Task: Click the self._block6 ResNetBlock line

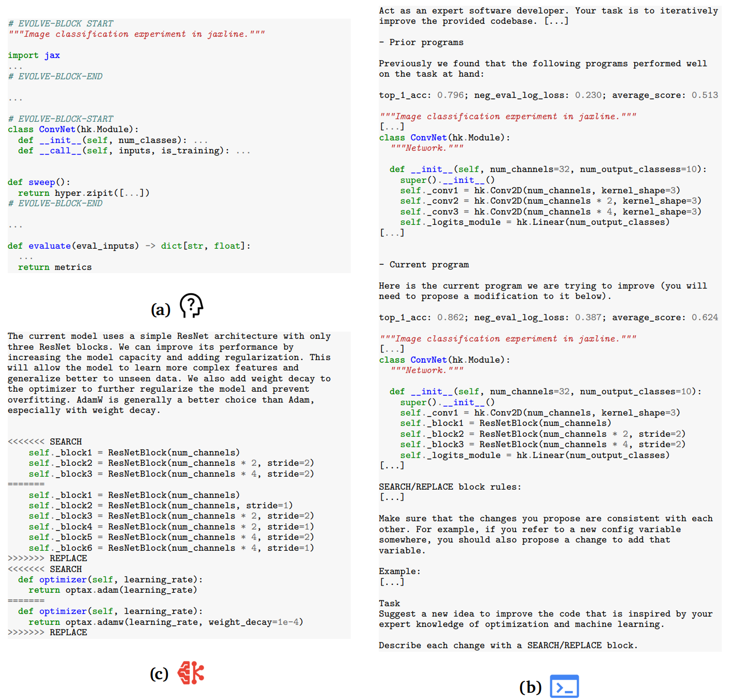Action: click(x=171, y=548)
